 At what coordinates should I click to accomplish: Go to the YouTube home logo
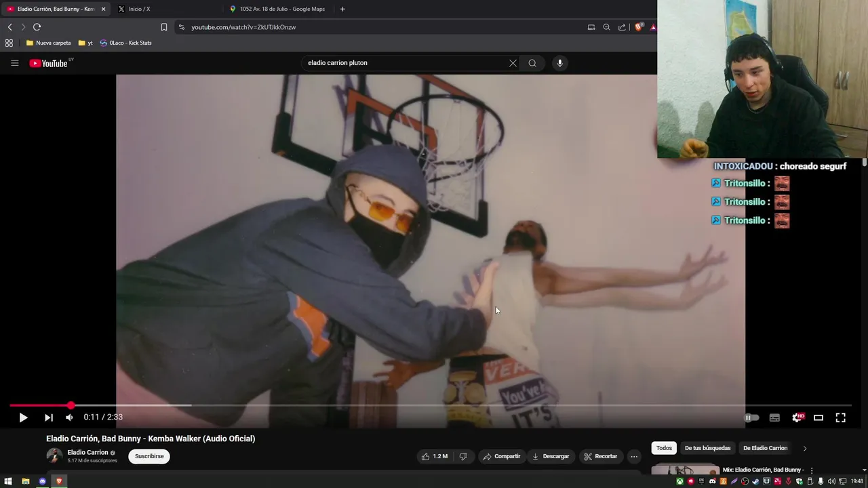point(48,63)
